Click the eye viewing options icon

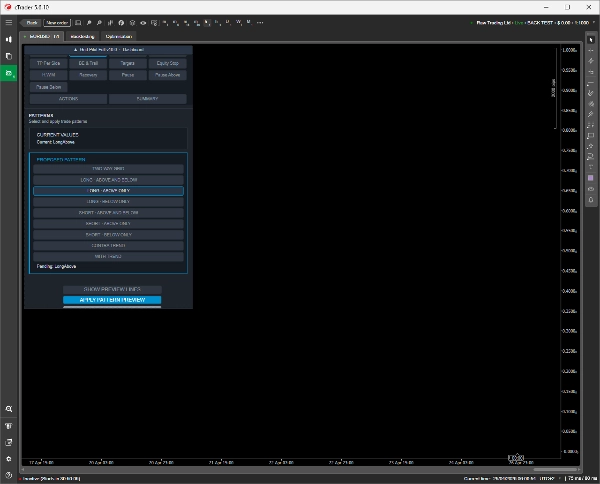[143, 23]
